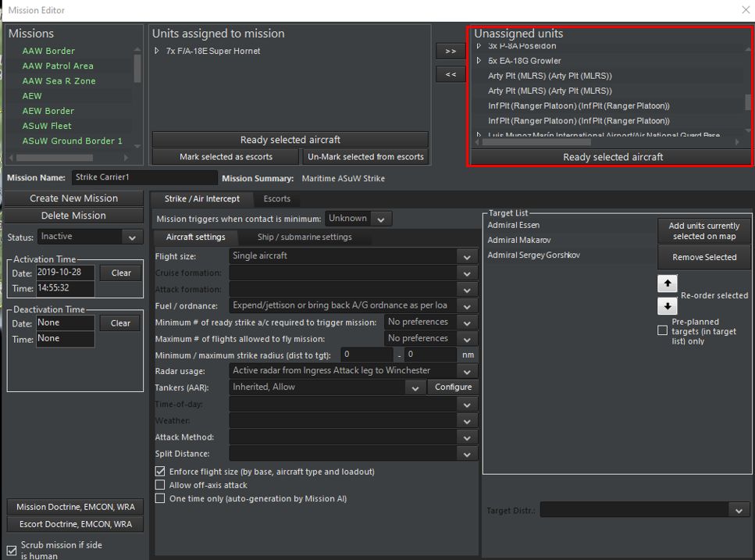This screenshot has width=755, height=560.
Task: Select AAW Patrol Area mission
Action: [x=58, y=66]
